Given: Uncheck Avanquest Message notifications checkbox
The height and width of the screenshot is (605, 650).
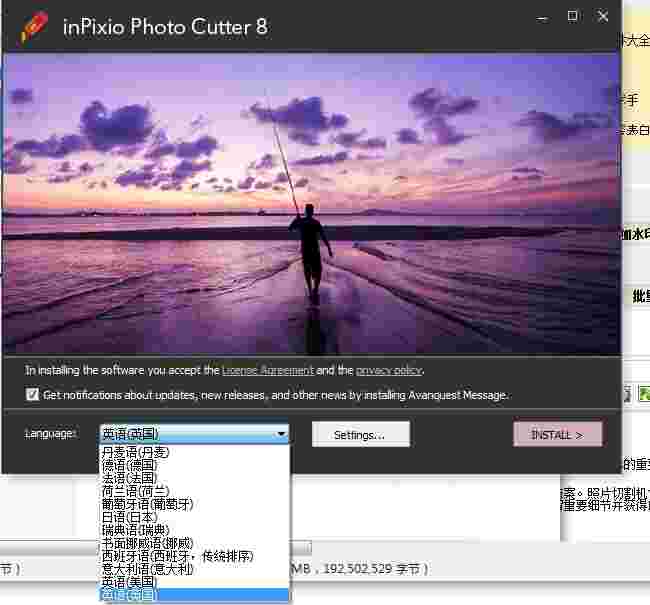Looking at the screenshot, I should click(x=32, y=394).
